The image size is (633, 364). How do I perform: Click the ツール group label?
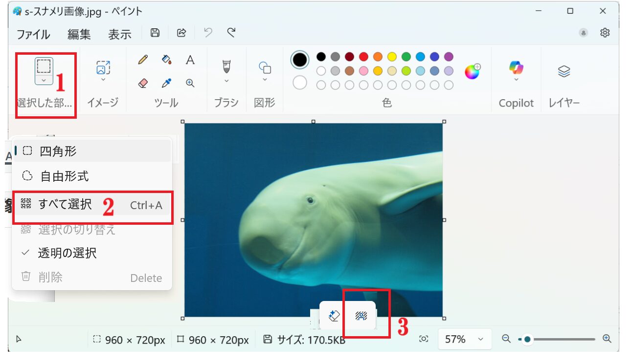tap(166, 103)
